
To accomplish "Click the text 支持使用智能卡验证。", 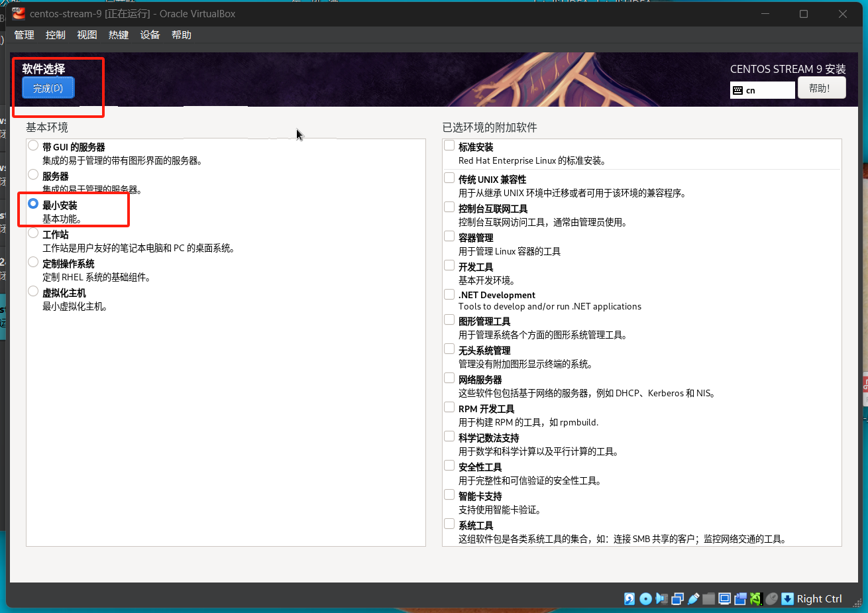I will click(x=500, y=510).
